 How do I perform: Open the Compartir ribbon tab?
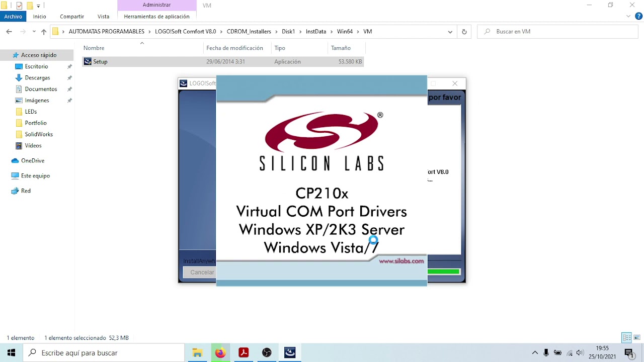pyautogui.click(x=72, y=17)
